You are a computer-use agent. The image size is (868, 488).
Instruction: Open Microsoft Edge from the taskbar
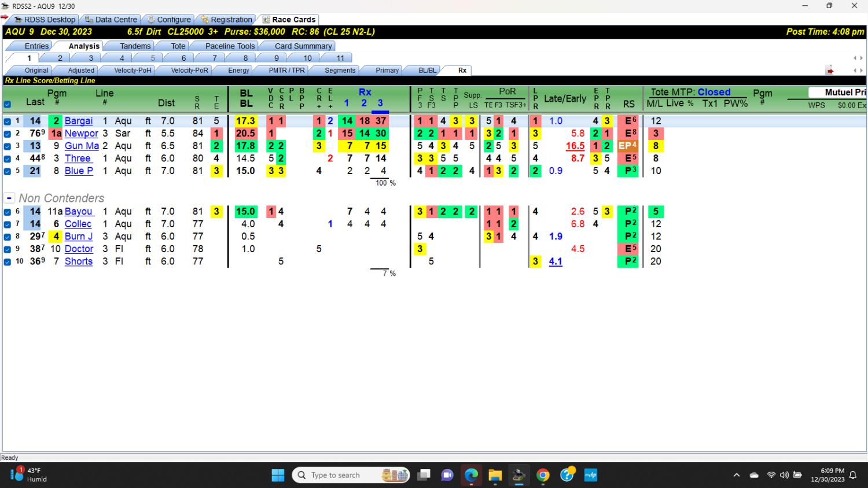471,475
